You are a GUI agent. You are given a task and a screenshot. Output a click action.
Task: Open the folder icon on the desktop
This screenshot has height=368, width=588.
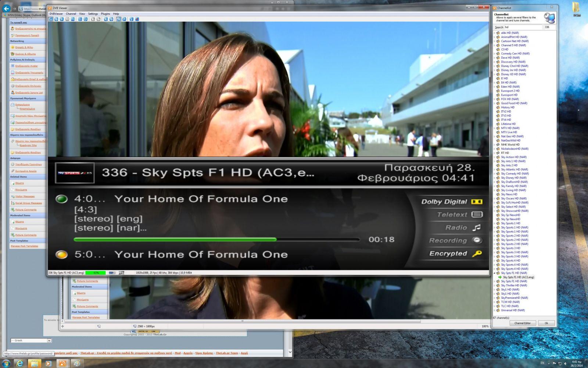576,9
